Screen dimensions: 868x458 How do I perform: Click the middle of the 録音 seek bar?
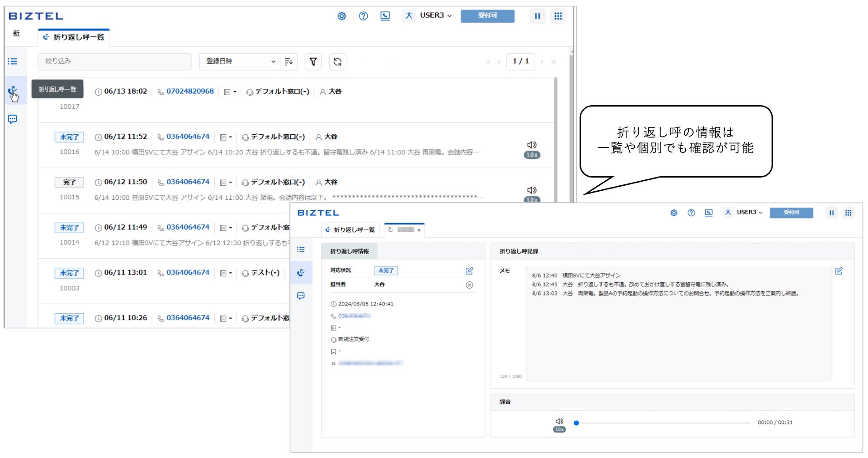click(663, 423)
